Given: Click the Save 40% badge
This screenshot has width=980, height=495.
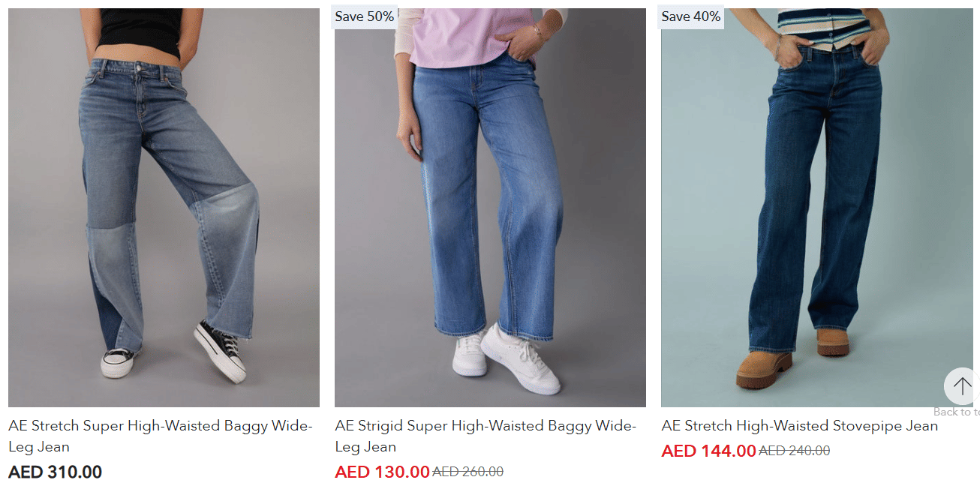Looking at the screenshot, I should (x=691, y=17).
